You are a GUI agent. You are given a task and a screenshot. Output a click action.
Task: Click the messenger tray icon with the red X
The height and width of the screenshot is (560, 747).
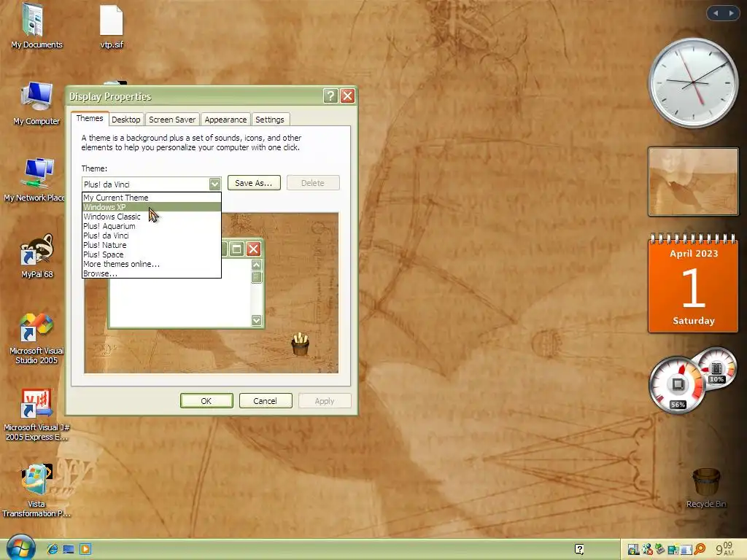pos(647,550)
